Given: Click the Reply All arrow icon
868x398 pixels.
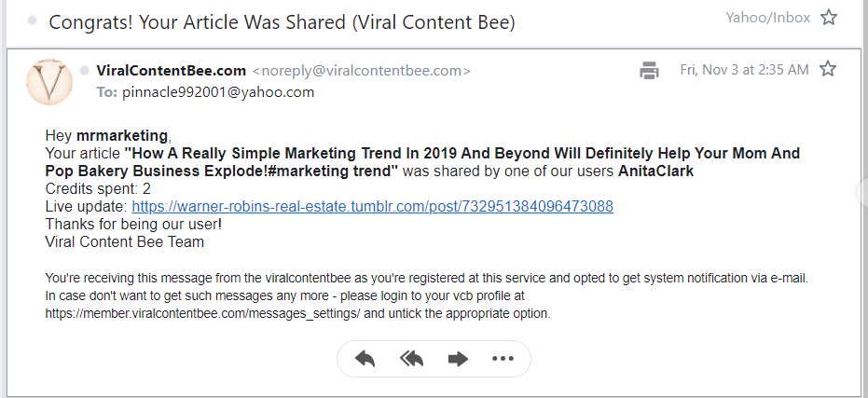Looking at the screenshot, I should coord(412,359).
